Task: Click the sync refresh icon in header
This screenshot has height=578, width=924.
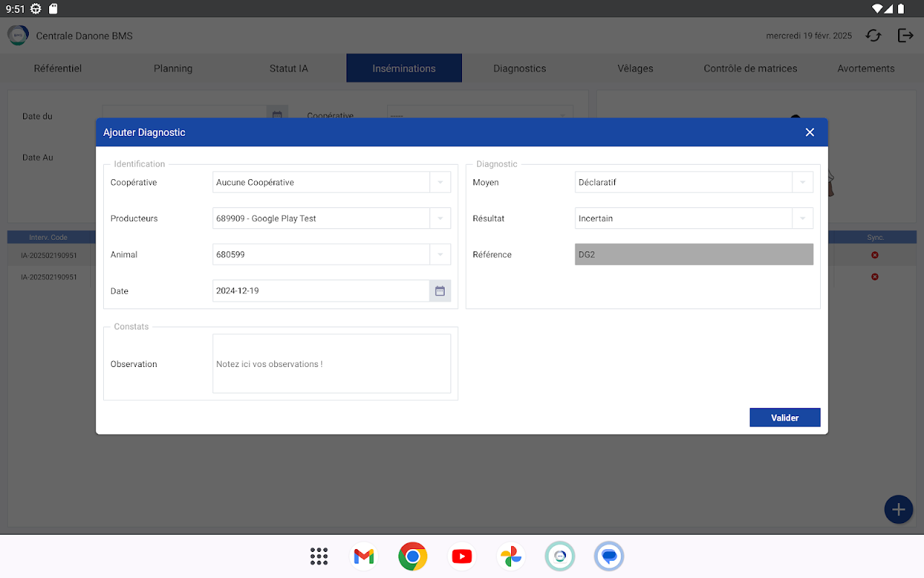Action: [x=873, y=35]
